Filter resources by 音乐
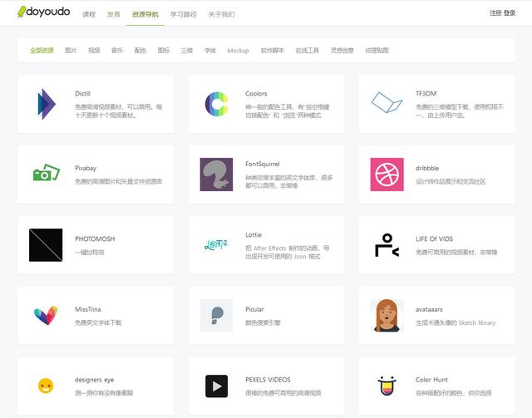Screen dimensions: 532x418 pyautogui.click(x=117, y=50)
